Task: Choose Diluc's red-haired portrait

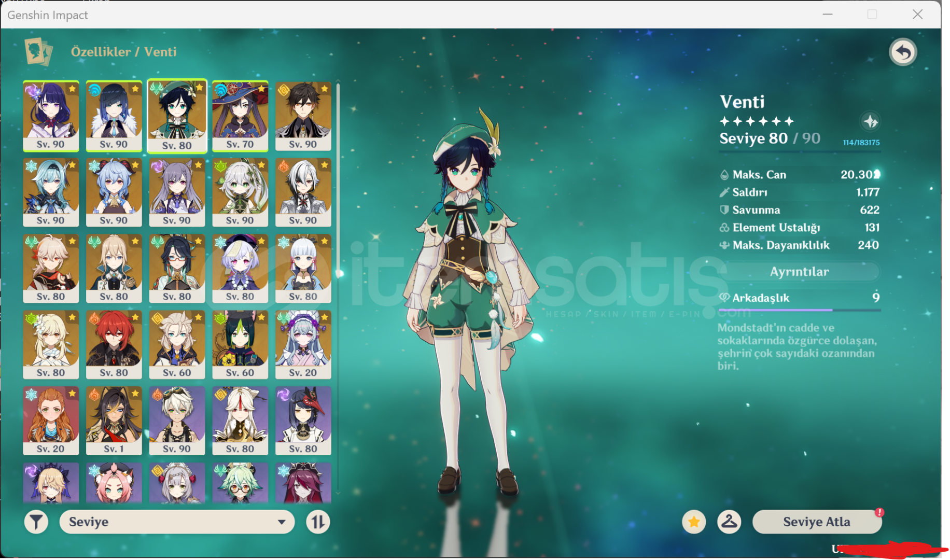Action: [x=114, y=345]
